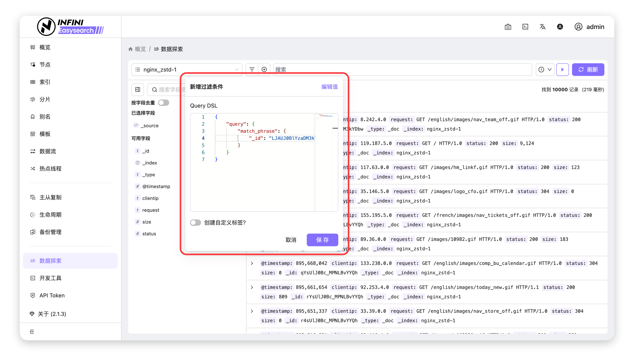Open the nginx_zstd-1 index dropdown

point(186,70)
